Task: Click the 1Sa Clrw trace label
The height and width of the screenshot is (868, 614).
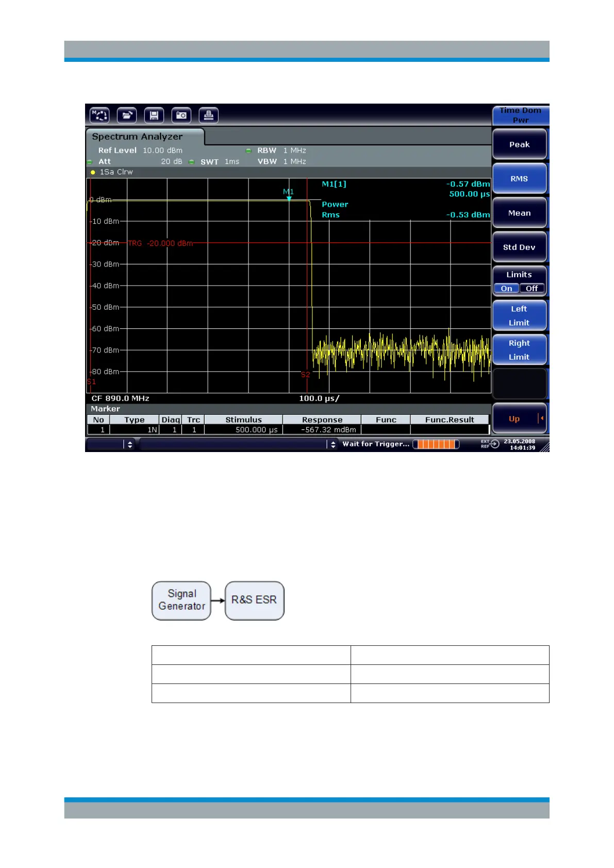Action: pos(116,172)
